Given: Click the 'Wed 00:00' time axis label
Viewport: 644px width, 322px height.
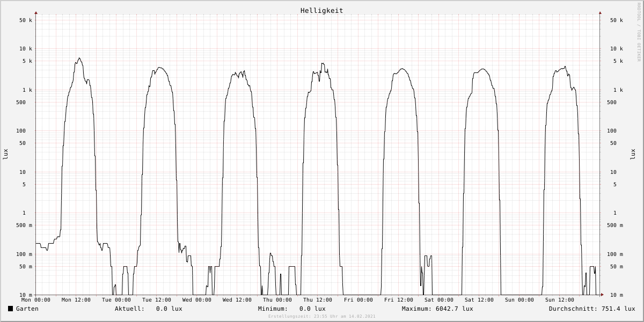Looking at the screenshot, I should 197,300.
